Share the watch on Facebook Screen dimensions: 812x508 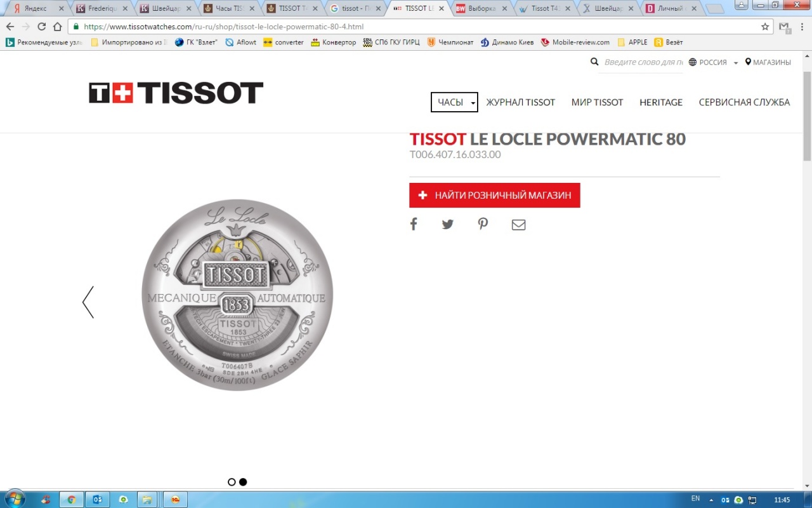coord(414,224)
